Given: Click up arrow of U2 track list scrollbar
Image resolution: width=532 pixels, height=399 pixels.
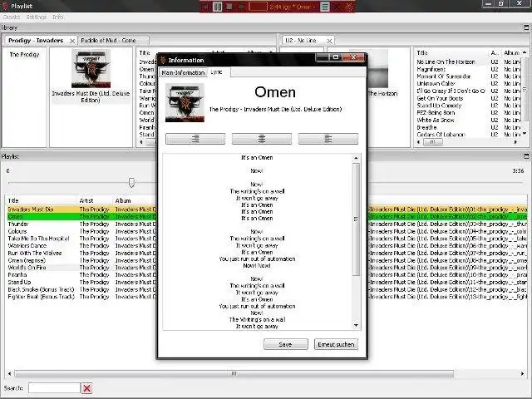Looking at the screenshot, I should (525, 52).
